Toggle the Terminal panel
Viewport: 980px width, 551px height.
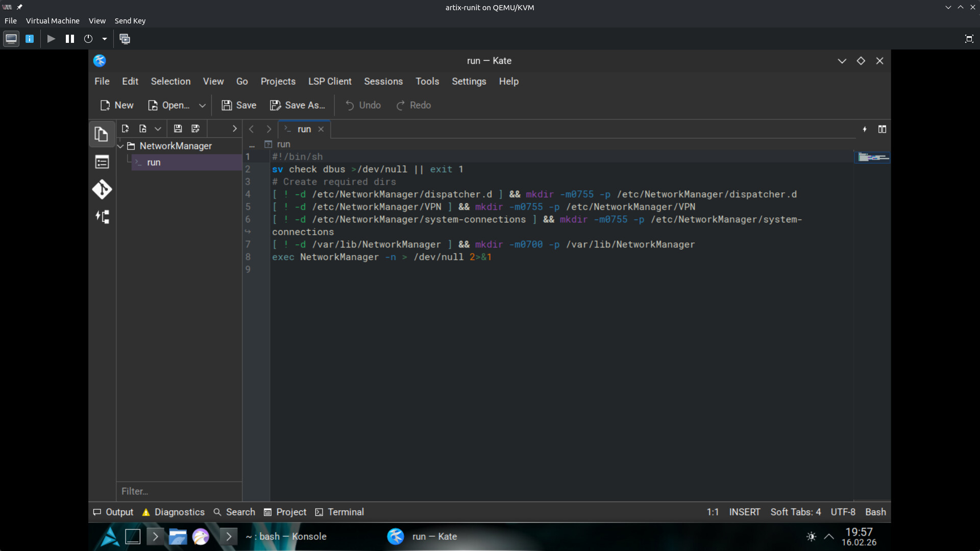(x=340, y=512)
